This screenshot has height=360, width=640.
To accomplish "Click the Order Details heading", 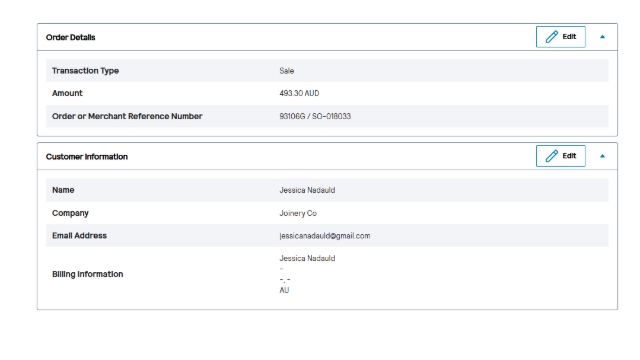I will (x=70, y=38).
